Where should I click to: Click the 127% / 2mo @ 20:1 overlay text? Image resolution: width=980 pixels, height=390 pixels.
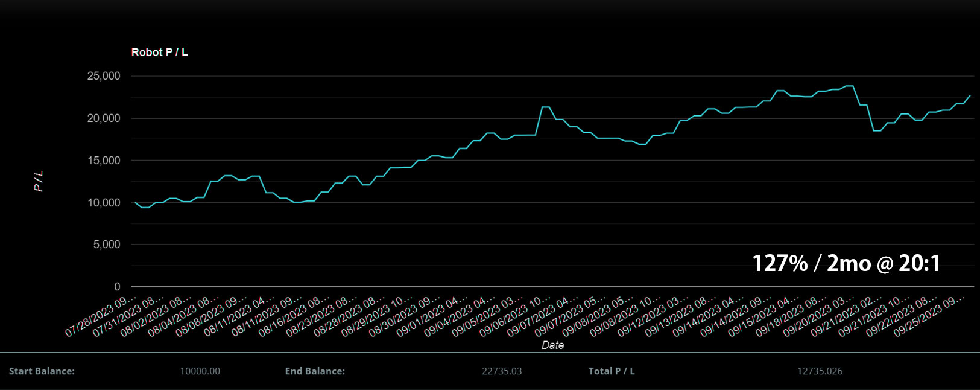coord(846,263)
